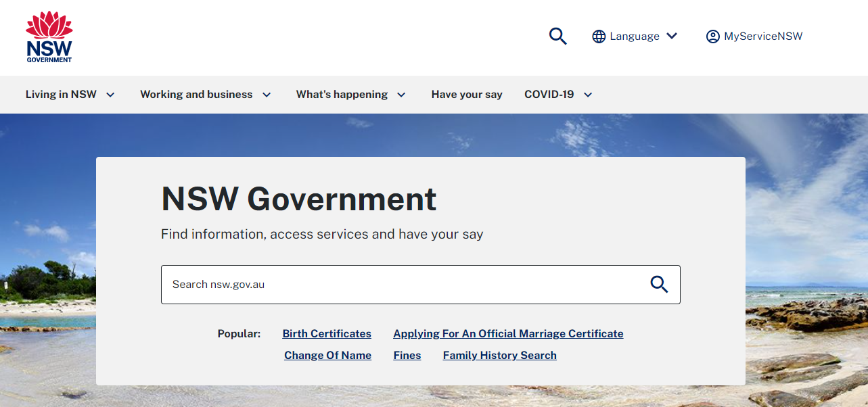868x407 pixels.
Task: Select the COVID-19 navigation item
Action: coord(549,95)
